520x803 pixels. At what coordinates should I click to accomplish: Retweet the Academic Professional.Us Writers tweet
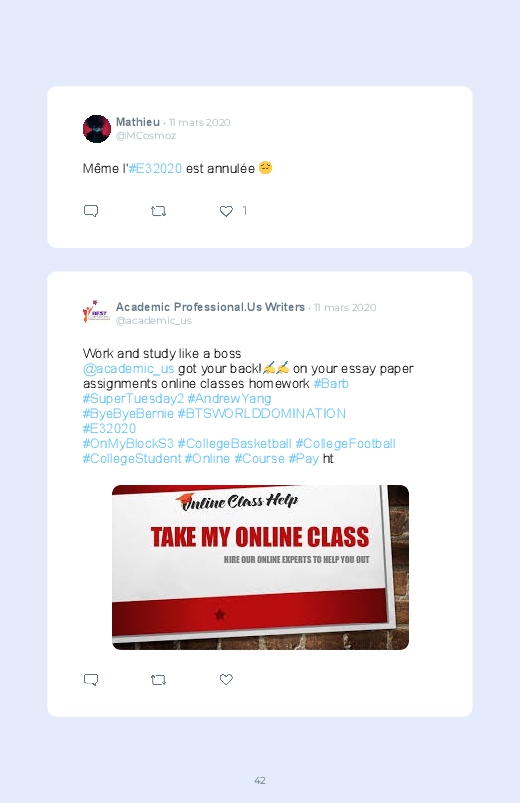[x=158, y=680]
